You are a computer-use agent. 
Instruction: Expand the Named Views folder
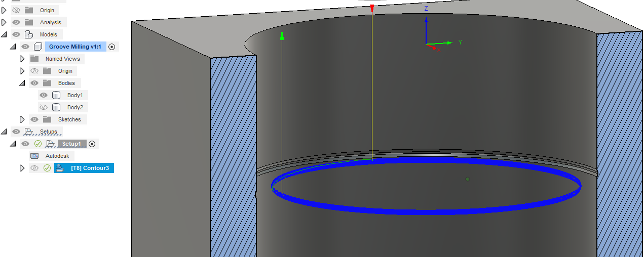click(x=22, y=59)
